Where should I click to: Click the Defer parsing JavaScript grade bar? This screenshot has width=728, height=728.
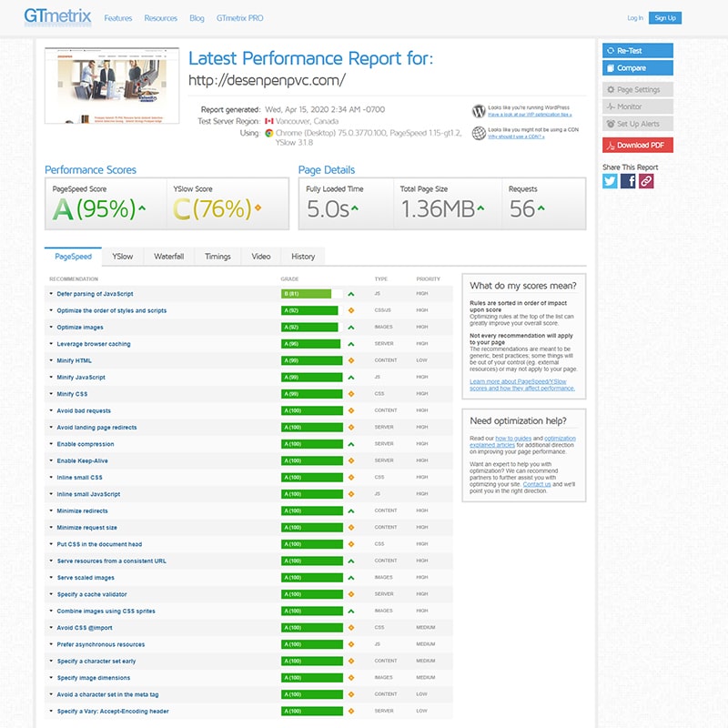pos(311,294)
